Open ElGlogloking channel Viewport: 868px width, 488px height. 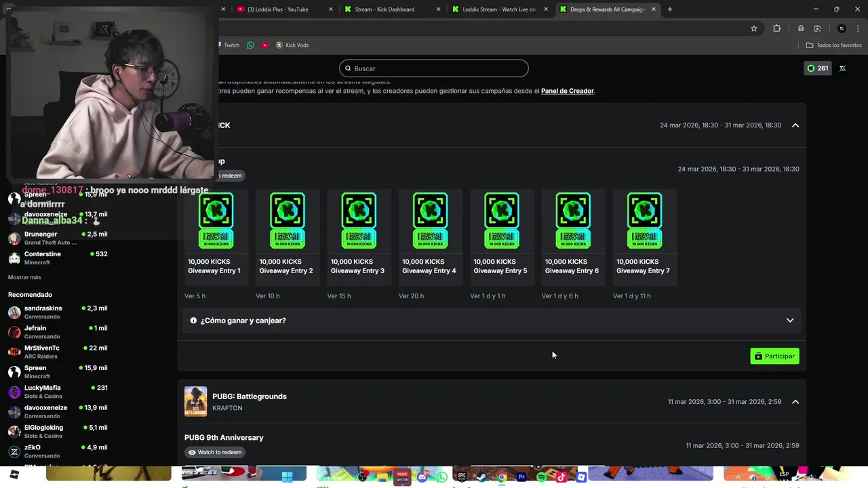click(58, 432)
